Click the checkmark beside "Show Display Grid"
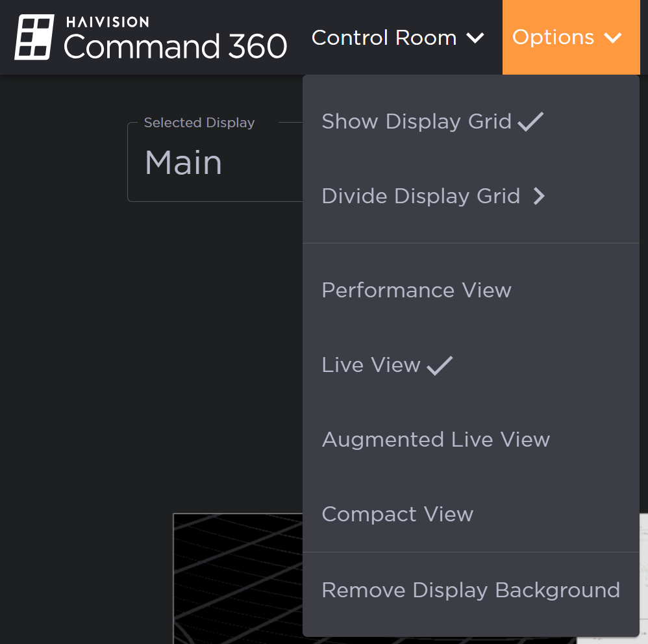Viewport: 648px width, 644px height. click(x=530, y=120)
